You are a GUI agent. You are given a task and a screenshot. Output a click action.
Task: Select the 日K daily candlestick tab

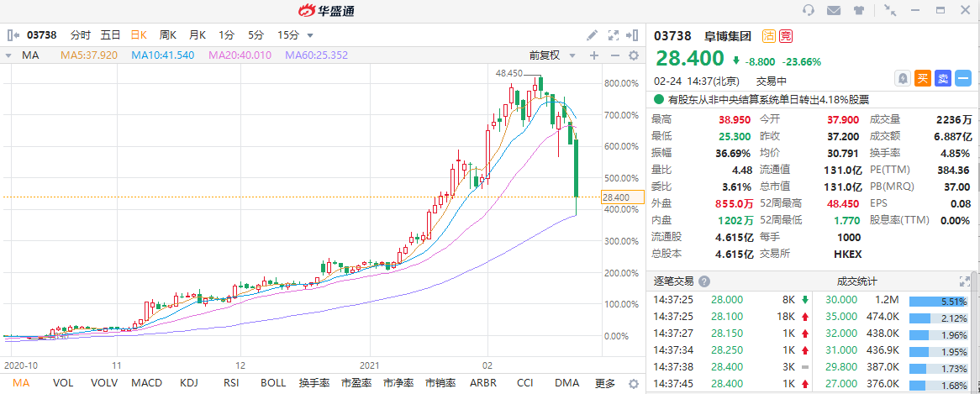tap(139, 35)
